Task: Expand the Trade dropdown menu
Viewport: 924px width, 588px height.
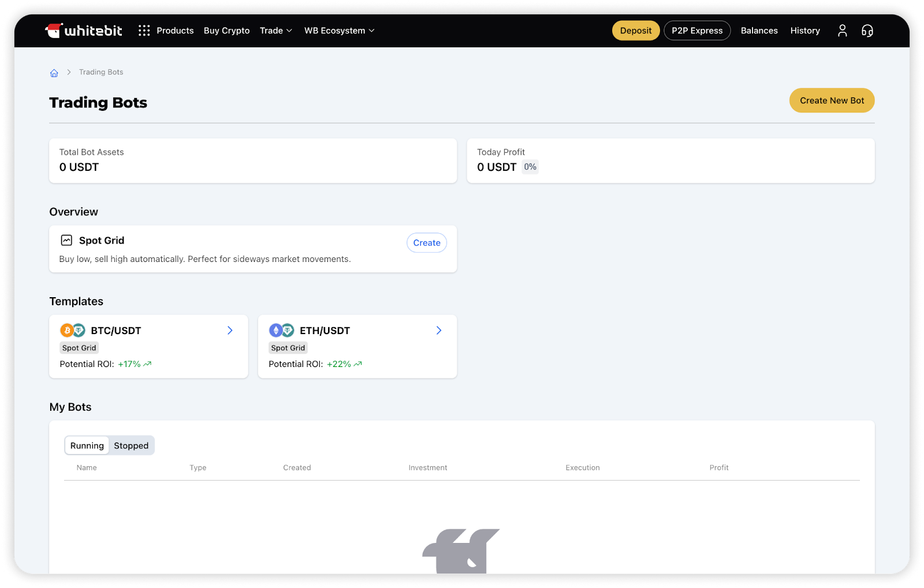Action: [275, 31]
